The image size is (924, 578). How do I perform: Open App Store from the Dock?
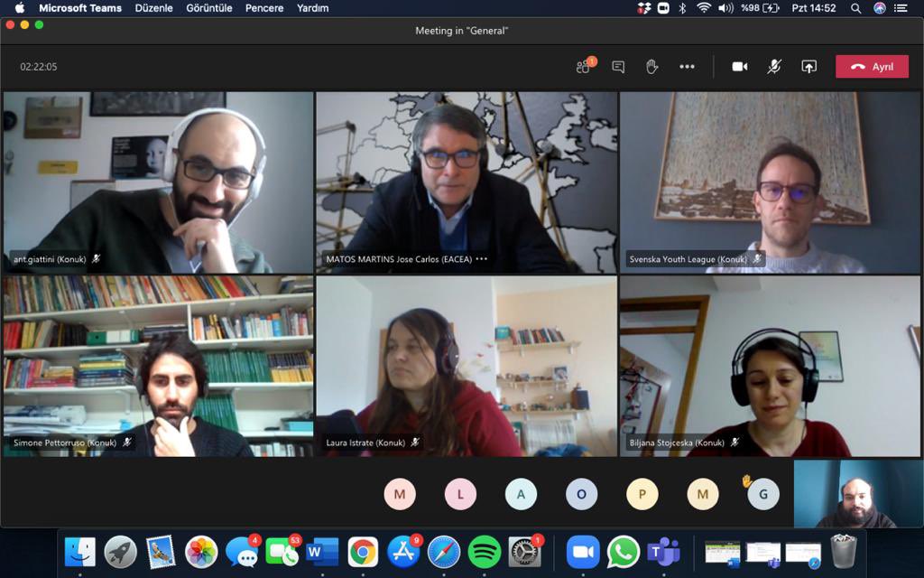(x=403, y=552)
